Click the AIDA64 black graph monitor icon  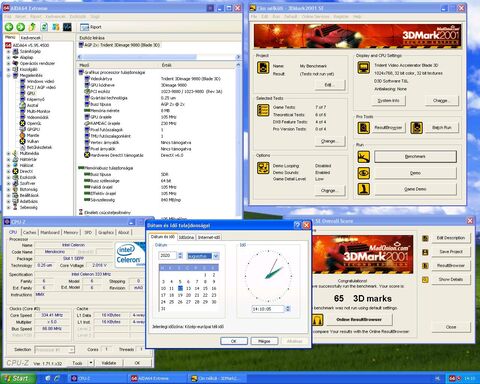coord(67,27)
